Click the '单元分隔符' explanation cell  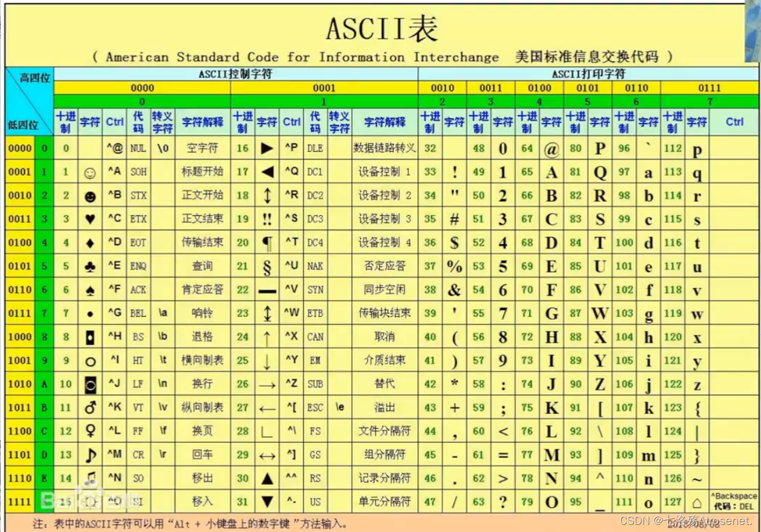pos(385,501)
